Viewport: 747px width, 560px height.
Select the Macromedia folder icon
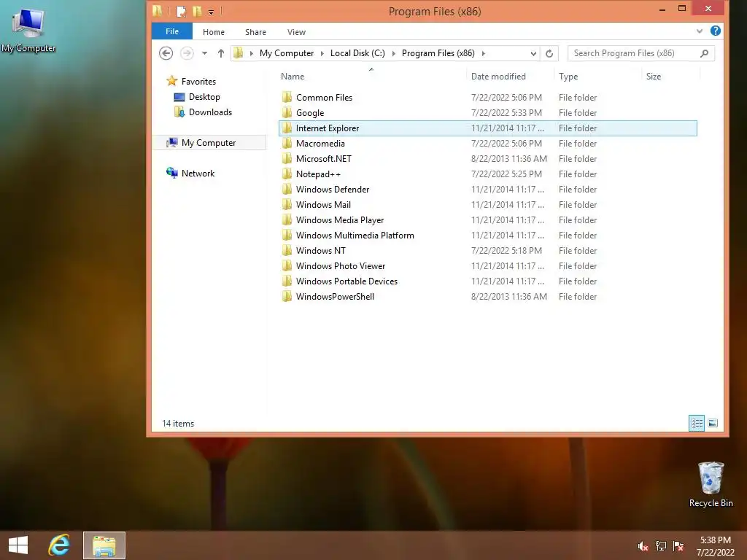(287, 144)
